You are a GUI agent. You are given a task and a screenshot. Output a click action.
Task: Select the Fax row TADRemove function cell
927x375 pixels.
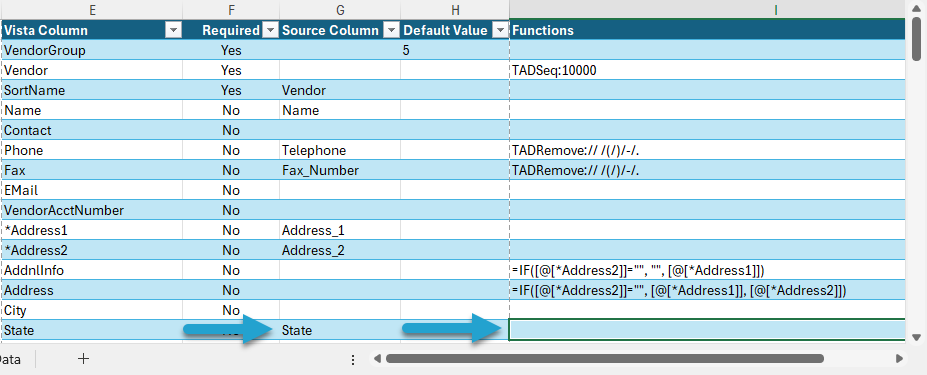point(707,170)
